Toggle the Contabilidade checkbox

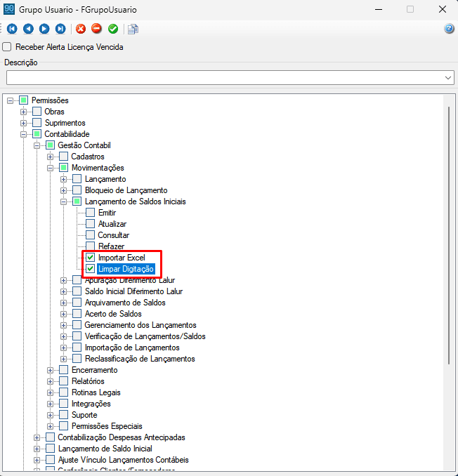tap(37, 134)
